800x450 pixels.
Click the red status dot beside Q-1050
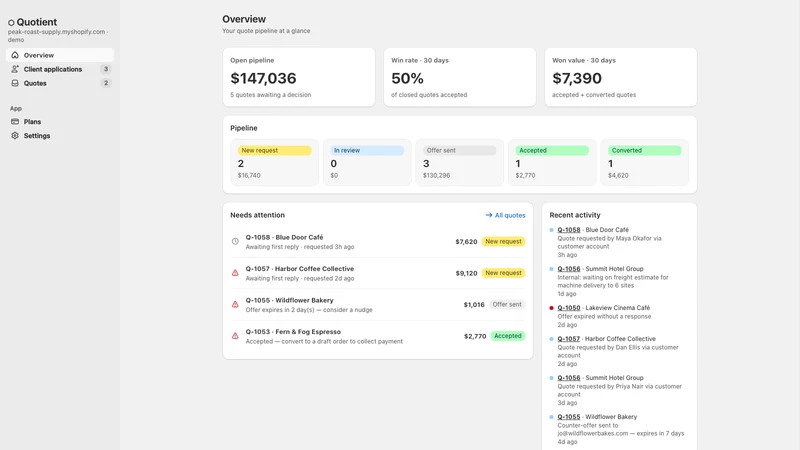552,308
